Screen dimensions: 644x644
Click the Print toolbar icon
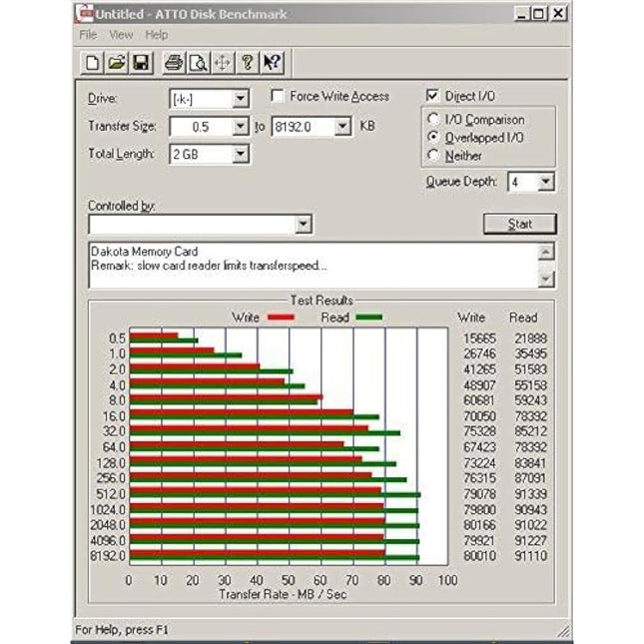[x=174, y=63]
